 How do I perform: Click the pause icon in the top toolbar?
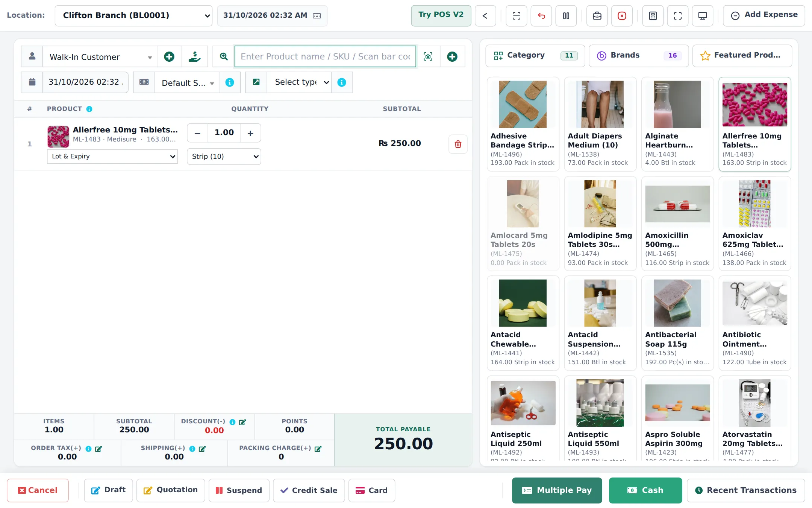566,16
